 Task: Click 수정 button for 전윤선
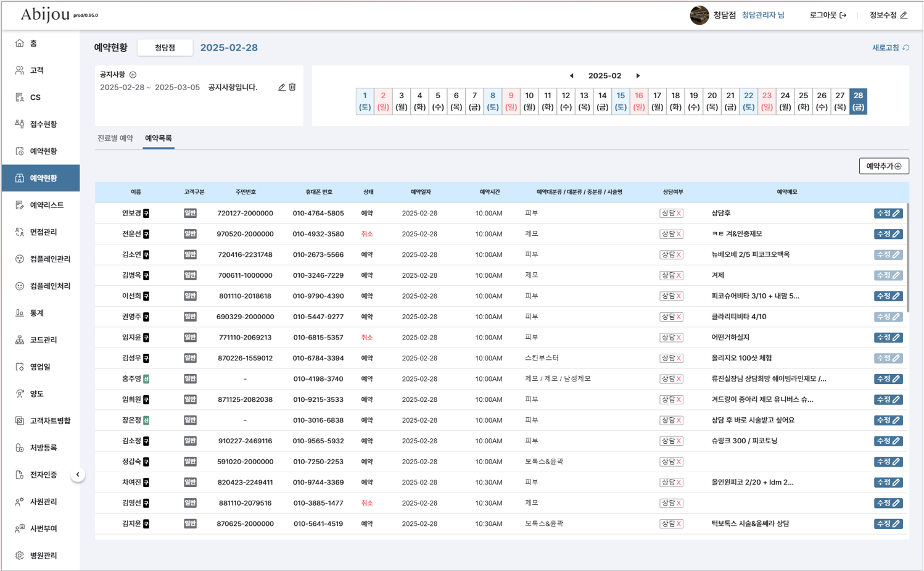(888, 235)
